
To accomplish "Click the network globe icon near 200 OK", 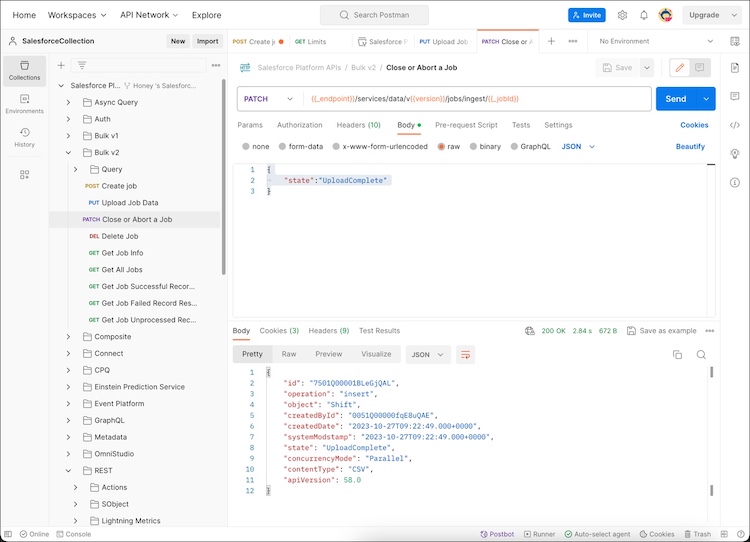I will [x=529, y=331].
